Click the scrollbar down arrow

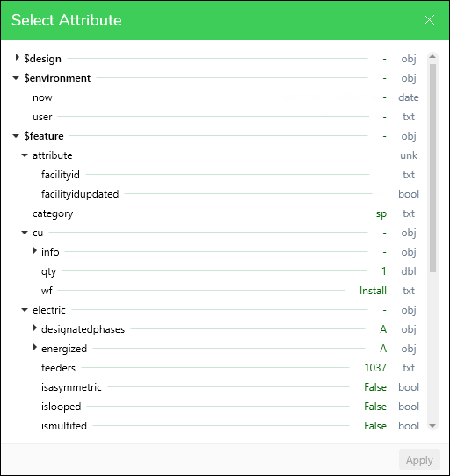432,426
